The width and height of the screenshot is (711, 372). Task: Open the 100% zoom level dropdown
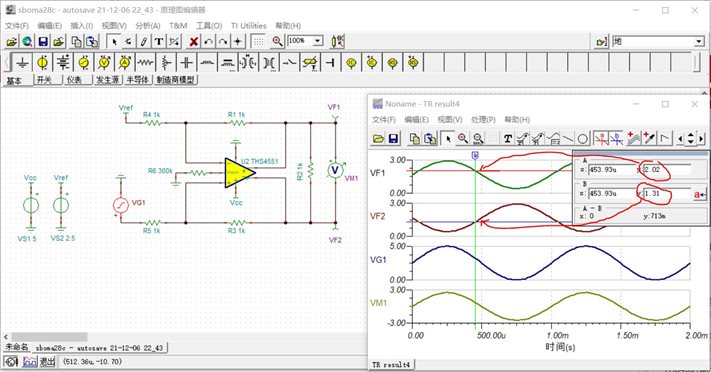click(x=318, y=41)
